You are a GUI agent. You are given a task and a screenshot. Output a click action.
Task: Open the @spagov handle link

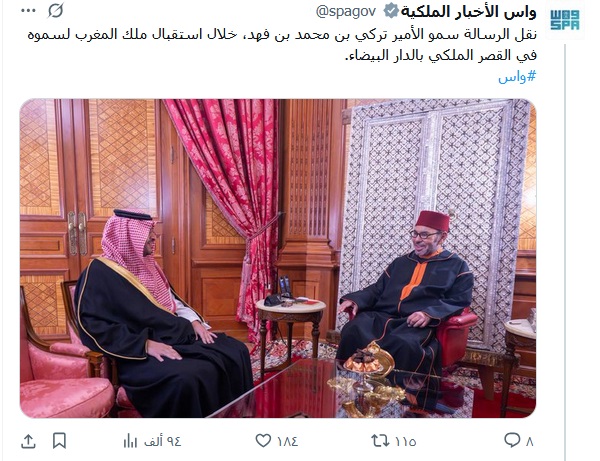pos(346,12)
